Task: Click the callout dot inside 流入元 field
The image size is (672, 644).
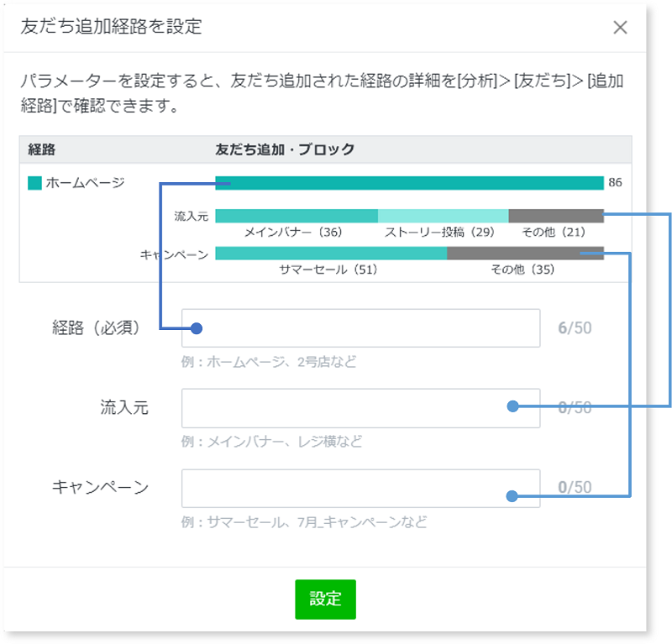Action: pos(512,407)
